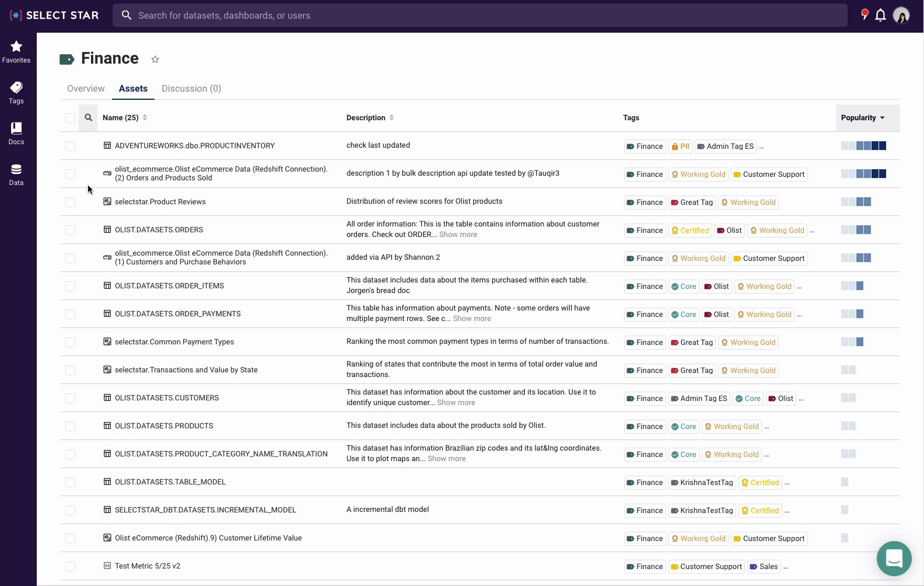This screenshot has width=924, height=586.
Task: Click the user profile avatar
Action: click(901, 15)
